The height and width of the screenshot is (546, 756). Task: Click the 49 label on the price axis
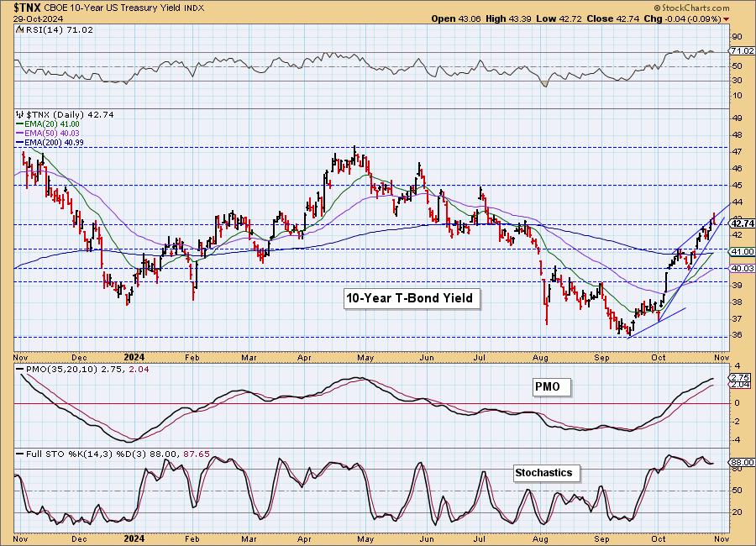point(736,118)
